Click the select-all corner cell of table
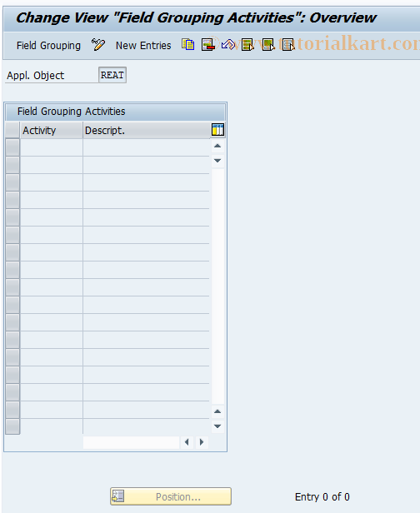 click(x=12, y=130)
